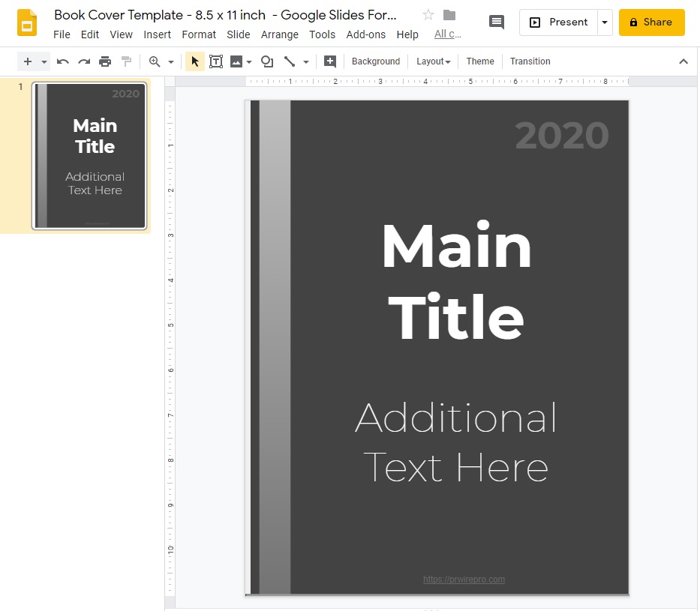
Task: Select slide 1 thumbnail in filmstrip
Action: coord(89,155)
